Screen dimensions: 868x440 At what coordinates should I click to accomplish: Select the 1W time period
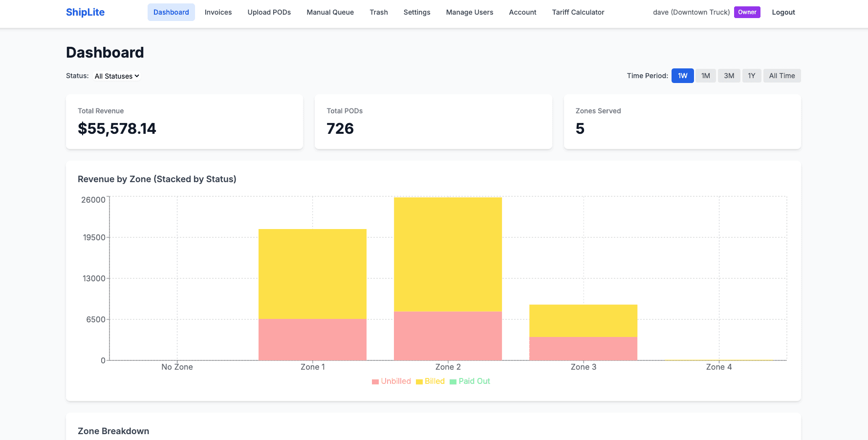682,76
